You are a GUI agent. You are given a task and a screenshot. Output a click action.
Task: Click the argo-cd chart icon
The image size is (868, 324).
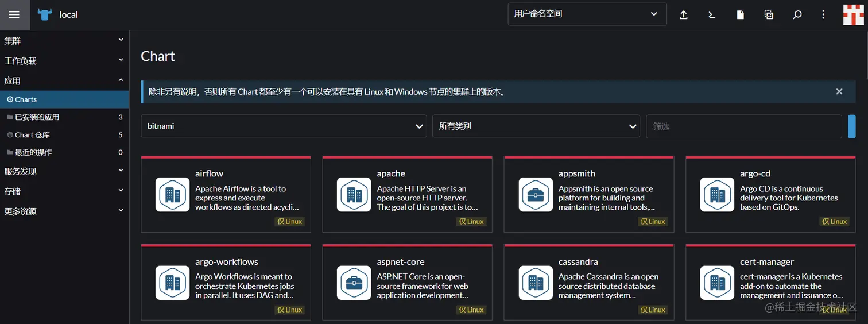point(717,194)
